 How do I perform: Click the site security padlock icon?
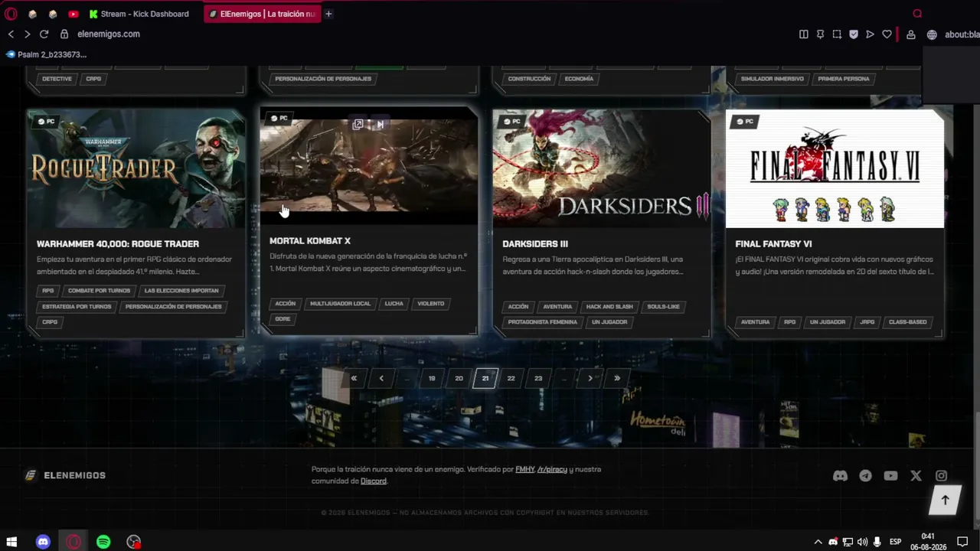64,34
